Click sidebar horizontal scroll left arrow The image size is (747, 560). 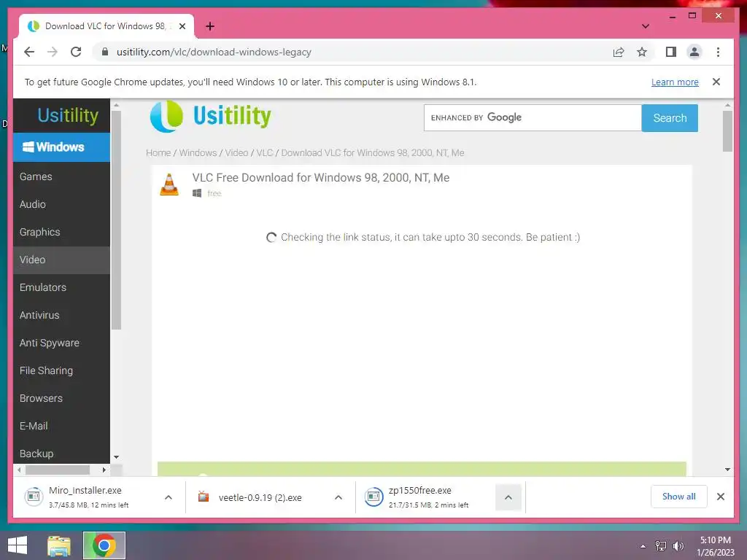19,470
